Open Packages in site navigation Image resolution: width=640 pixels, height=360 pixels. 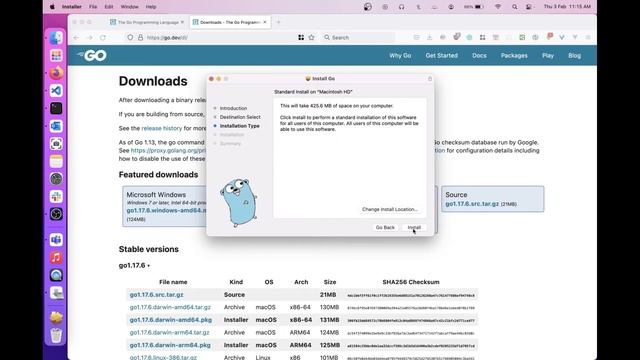[514, 56]
